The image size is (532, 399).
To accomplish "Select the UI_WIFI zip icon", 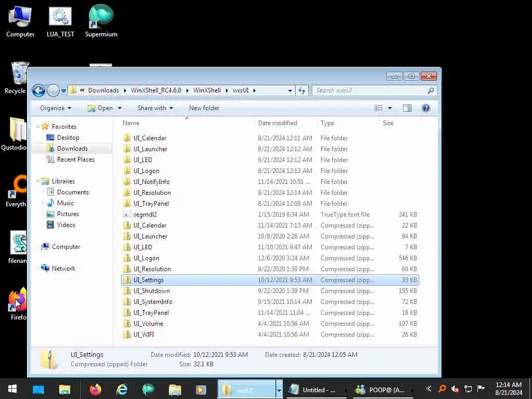I will [127, 334].
